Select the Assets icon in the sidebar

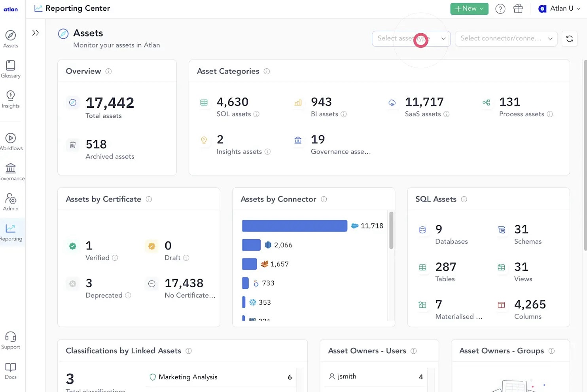tap(11, 35)
